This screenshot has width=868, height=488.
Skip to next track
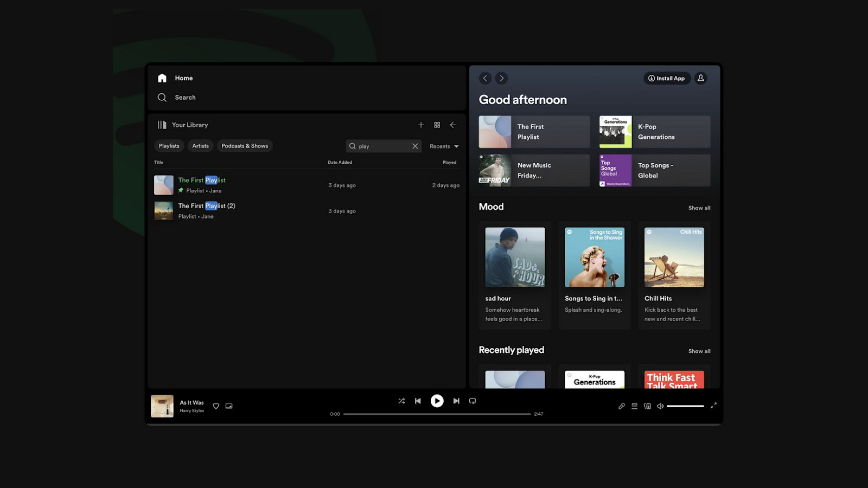click(456, 401)
